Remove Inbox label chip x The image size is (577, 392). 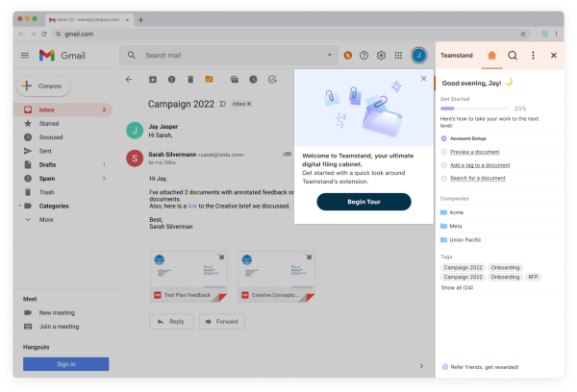pos(249,104)
